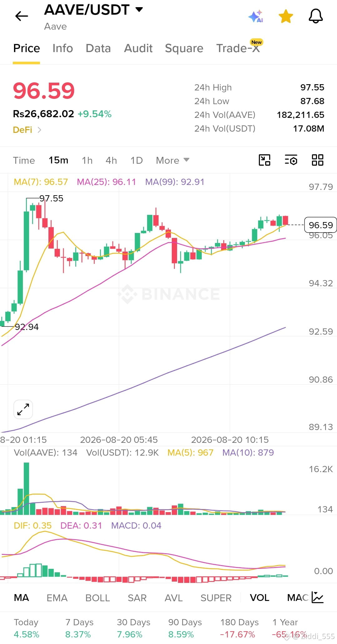Tap the 24h Vol(AAVE) value 182,211.65
This screenshot has height=644, width=337.
[x=300, y=115]
